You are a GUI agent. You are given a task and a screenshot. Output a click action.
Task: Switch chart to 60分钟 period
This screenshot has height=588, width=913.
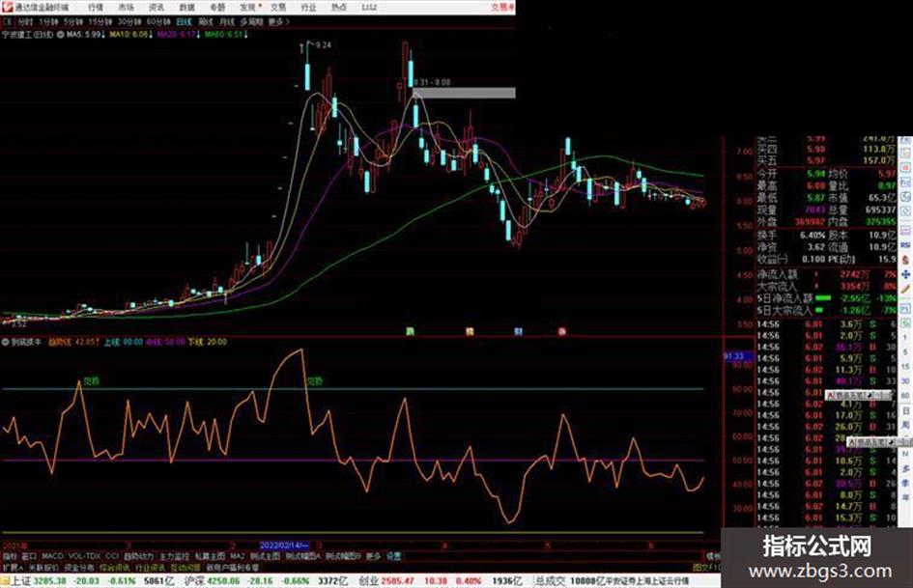click(x=158, y=21)
